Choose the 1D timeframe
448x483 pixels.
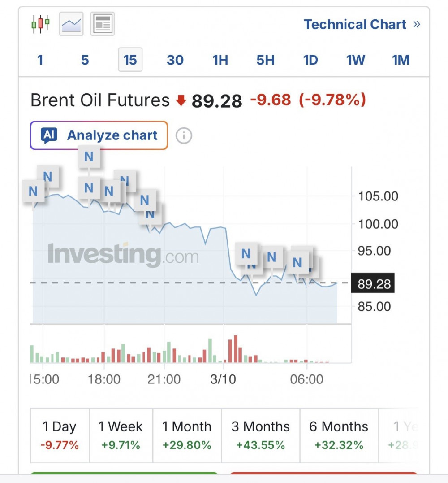[310, 60]
